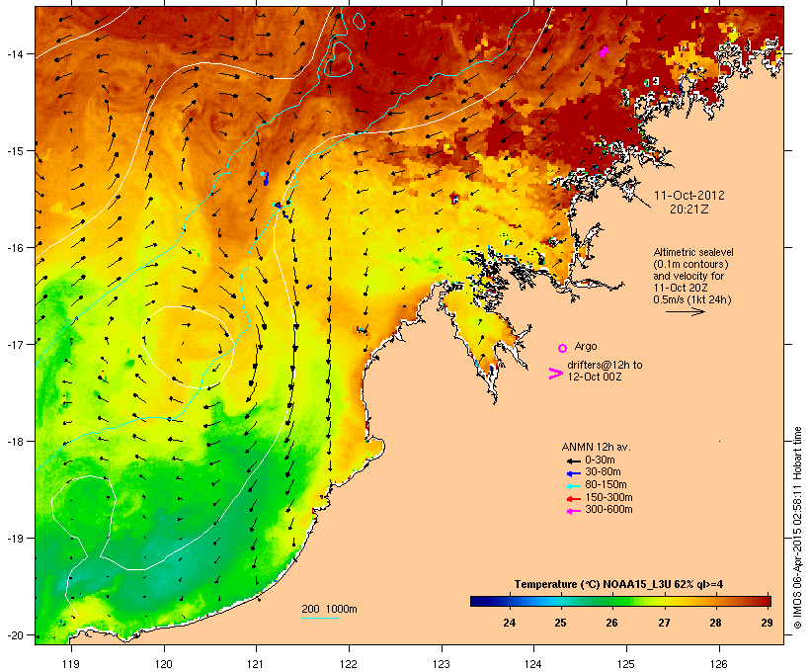Click the black 0-30m legend arrow
810x672 pixels.
(573, 462)
